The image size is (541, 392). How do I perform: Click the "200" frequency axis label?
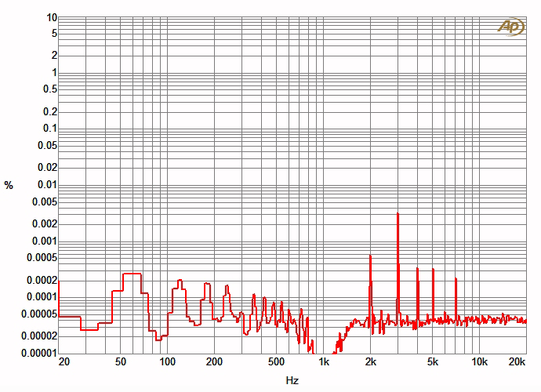click(x=214, y=362)
